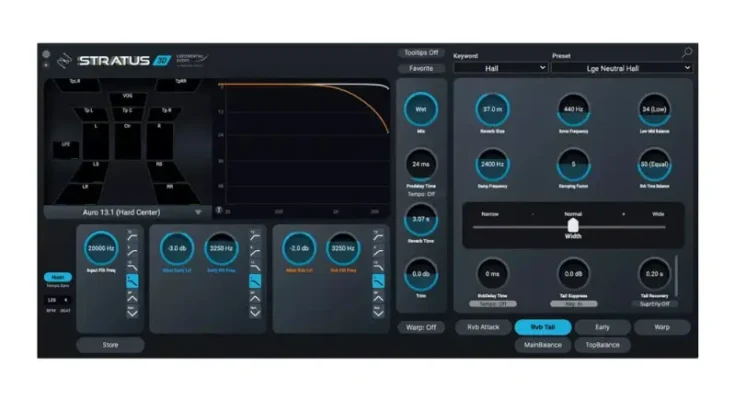Toggle the Warp: Off switch
The image size is (735, 400).
tap(421, 327)
